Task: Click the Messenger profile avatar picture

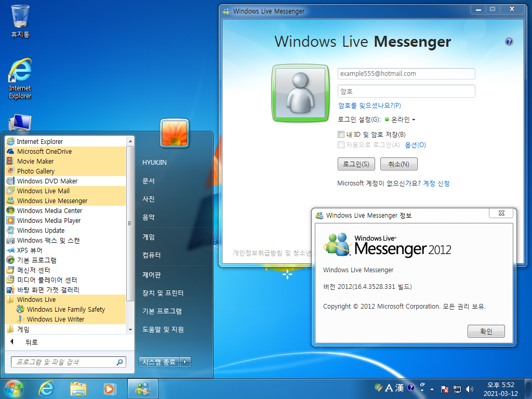Action: coord(301,92)
